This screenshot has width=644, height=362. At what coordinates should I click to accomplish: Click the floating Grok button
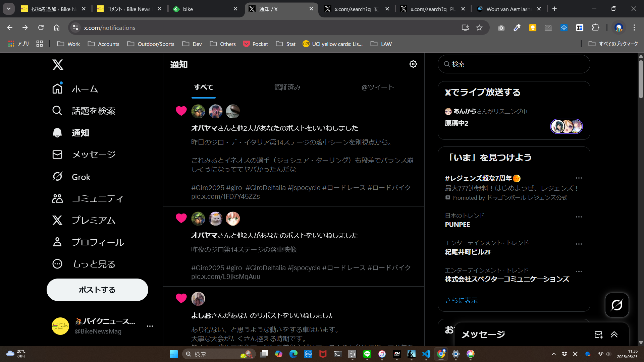(x=616, y=305)
